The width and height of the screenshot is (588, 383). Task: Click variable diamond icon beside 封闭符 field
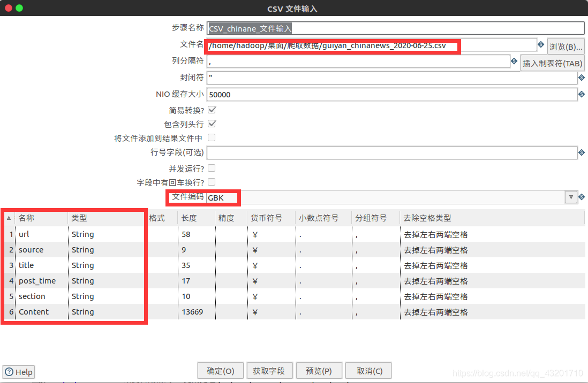[582, 78]
